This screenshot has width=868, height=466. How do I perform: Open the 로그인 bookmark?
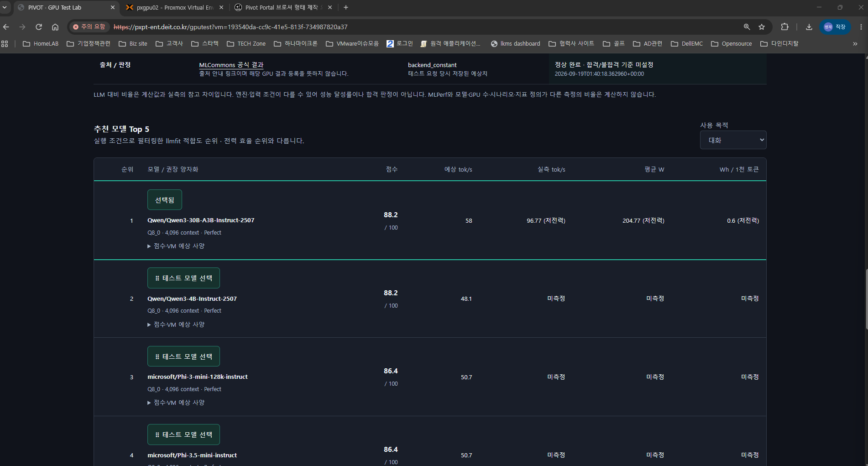point(400,44)
